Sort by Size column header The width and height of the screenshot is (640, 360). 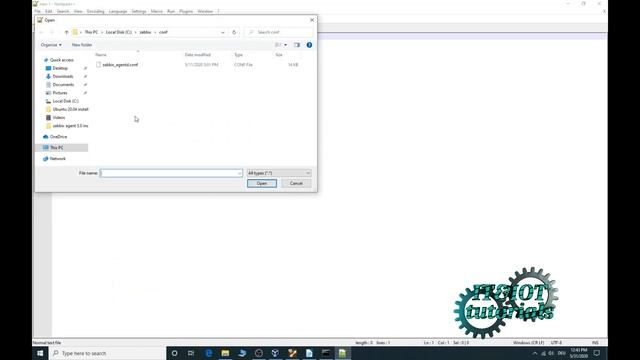(279, 55)
